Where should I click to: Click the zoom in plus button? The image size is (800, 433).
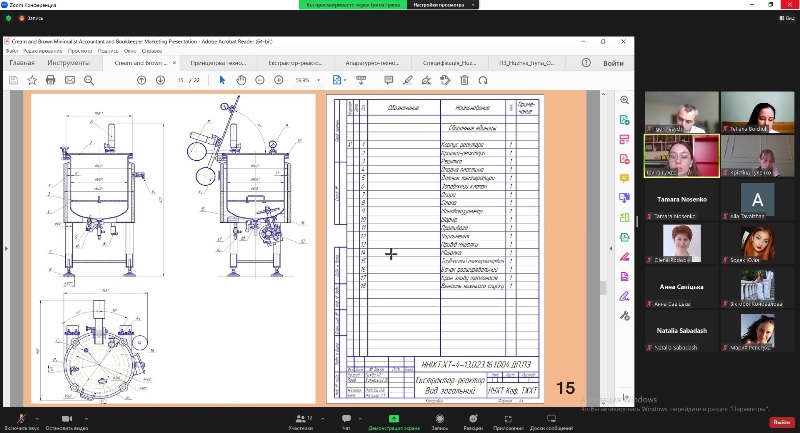[x=279, y=80]
